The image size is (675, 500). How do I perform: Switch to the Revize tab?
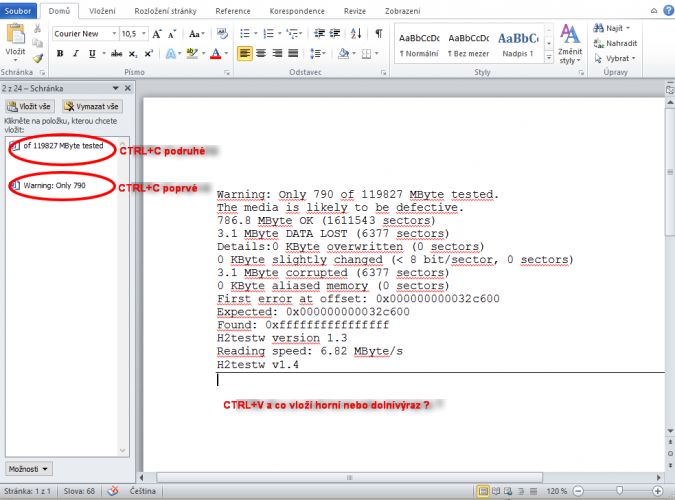pyautogui.click(x=355, y=11)
